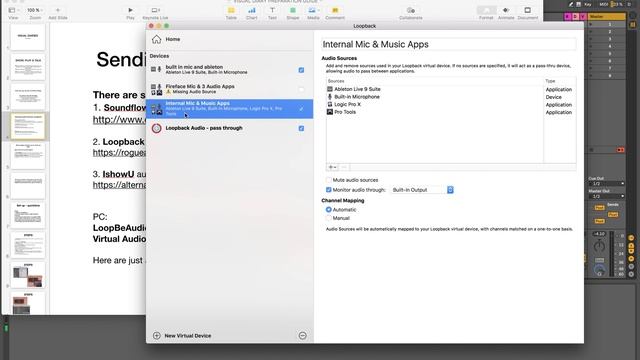Image resolution: width=640 pixels, height=360 pixels.
Task: Click the 'New Virtual Device' label
Action: [x=188, y=336]
